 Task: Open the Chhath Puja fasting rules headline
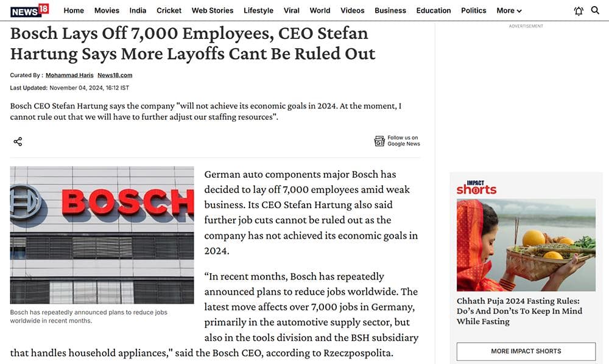pyautogui.click(x=519, y=311)
